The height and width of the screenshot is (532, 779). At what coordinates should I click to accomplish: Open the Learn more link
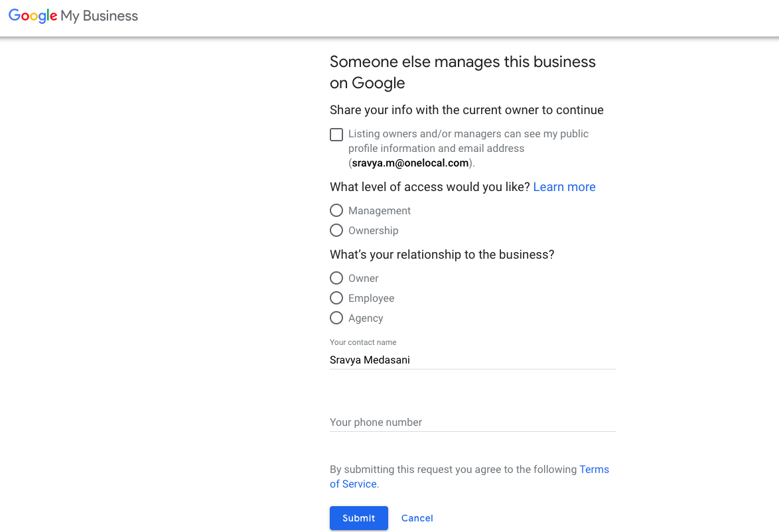point(564,187)
